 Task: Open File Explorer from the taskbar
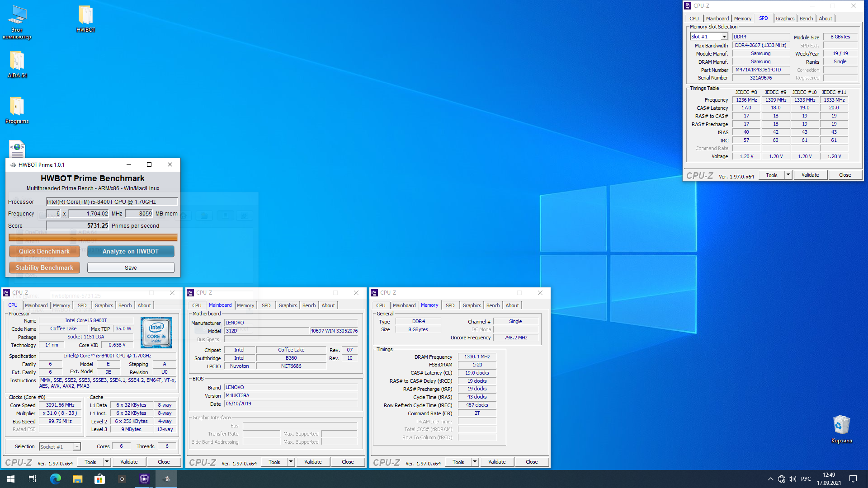pos(77,479)
